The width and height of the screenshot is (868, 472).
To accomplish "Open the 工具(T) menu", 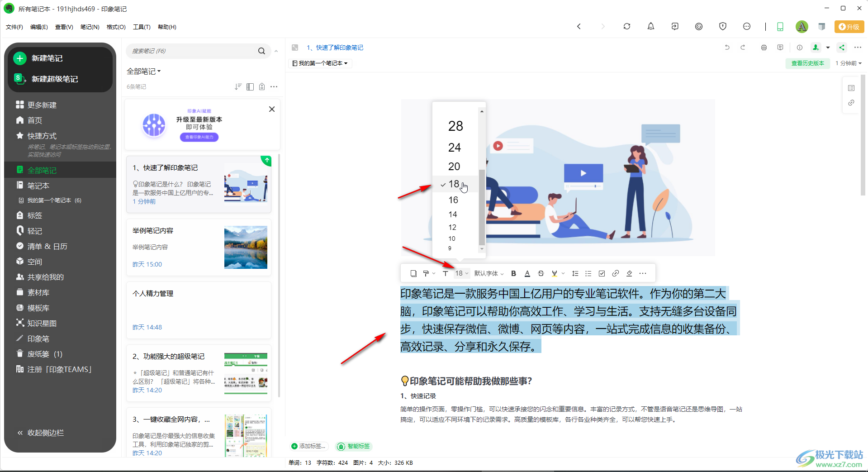I will click(x=142, y=27).
